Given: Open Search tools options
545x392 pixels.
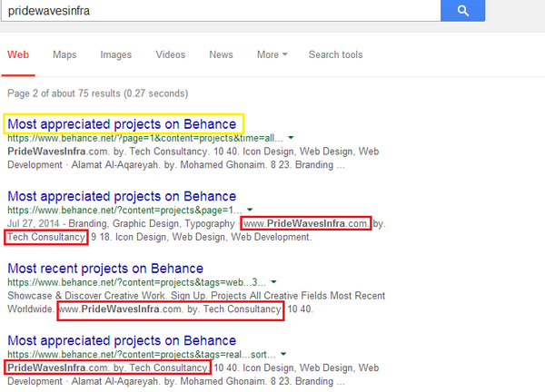Looking at the screenshot, I should pyautogui.click(x=336, y=54).
